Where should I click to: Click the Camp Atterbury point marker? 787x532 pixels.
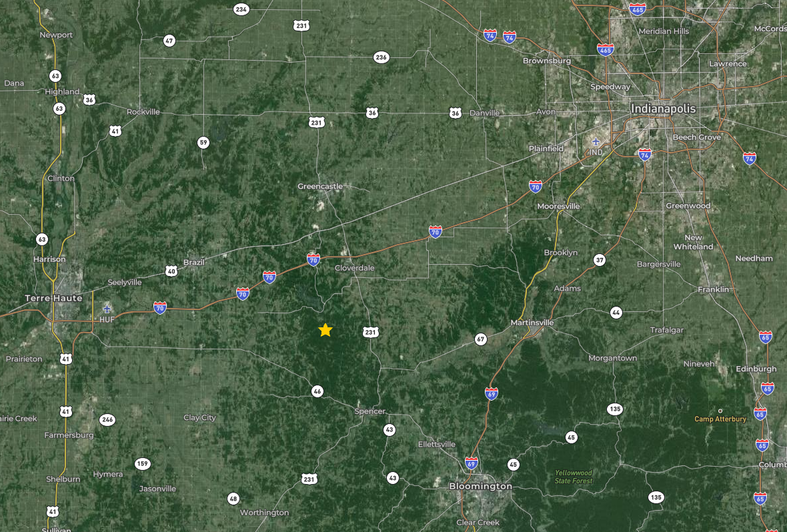click(x=720, y=411)
